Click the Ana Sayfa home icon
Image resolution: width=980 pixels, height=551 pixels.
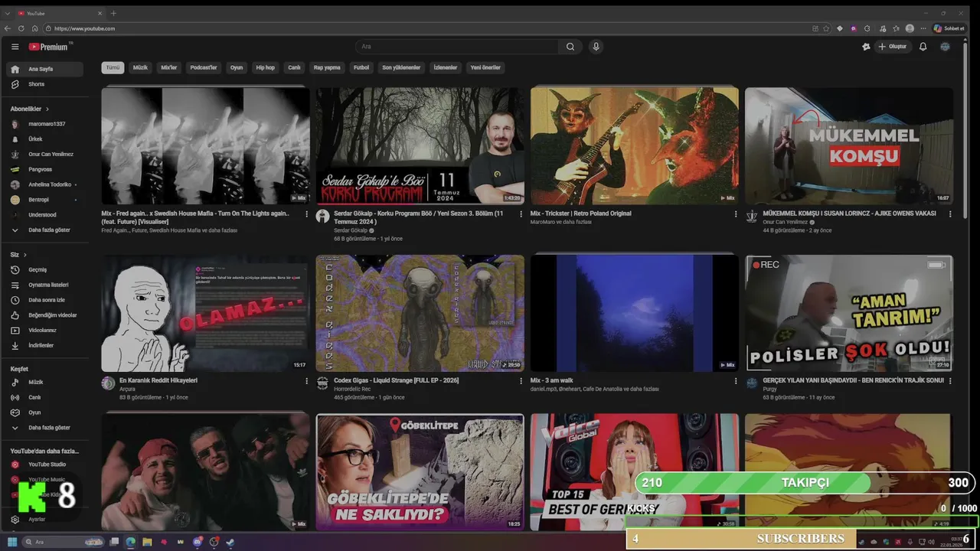[15, 69]
